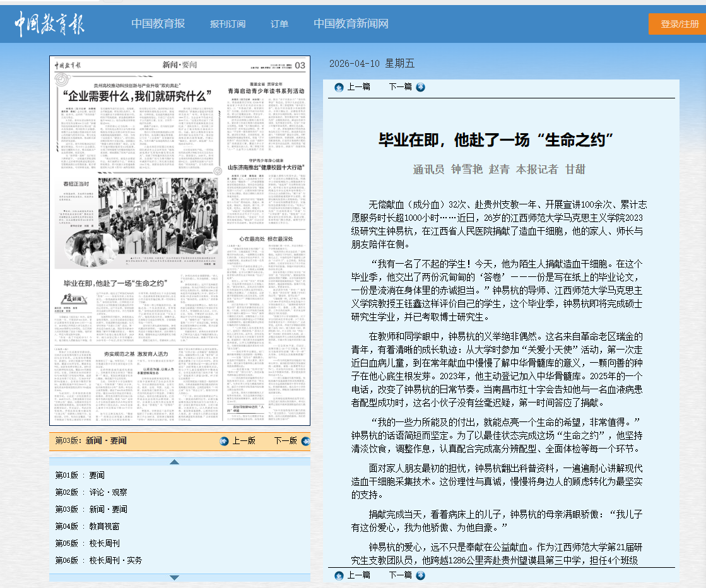Open 订单 in the top navigation
The height and width of the screenshot is (588, 706).
tap(279, 24)
